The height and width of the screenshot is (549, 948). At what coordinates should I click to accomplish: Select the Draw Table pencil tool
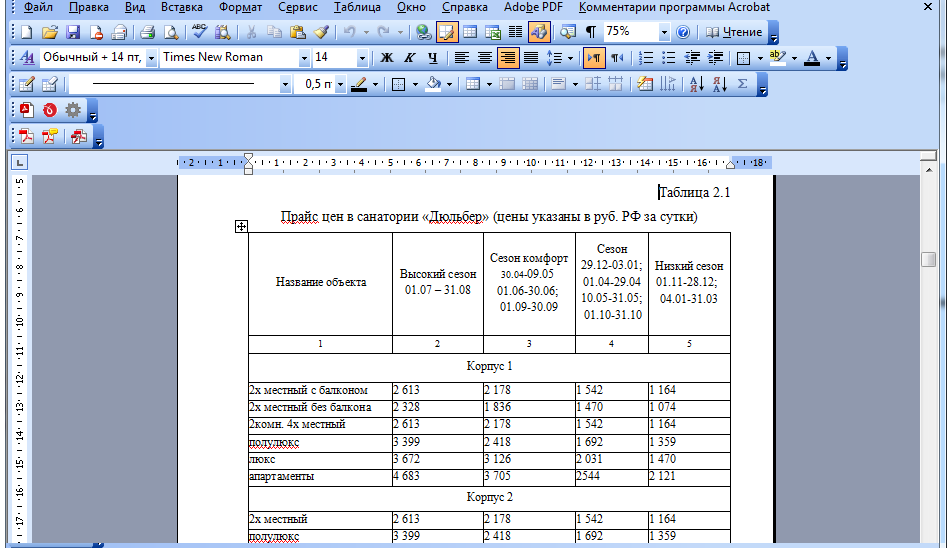coord(27,84)
